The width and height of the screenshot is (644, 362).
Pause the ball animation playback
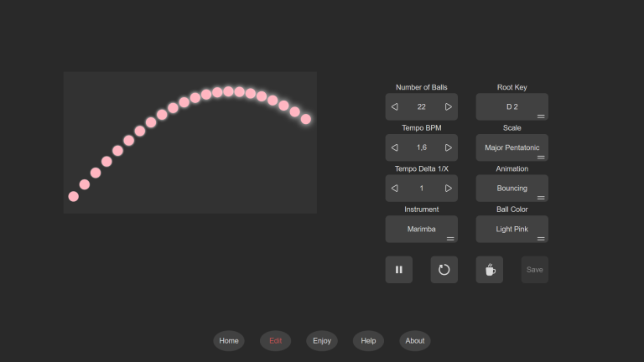pos(399,270)
